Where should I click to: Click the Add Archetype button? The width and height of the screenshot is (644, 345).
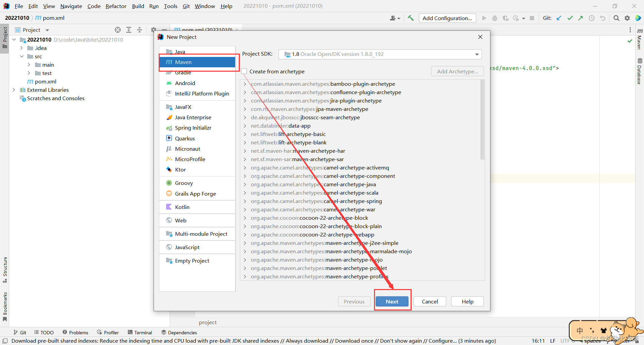click(457, 71)
